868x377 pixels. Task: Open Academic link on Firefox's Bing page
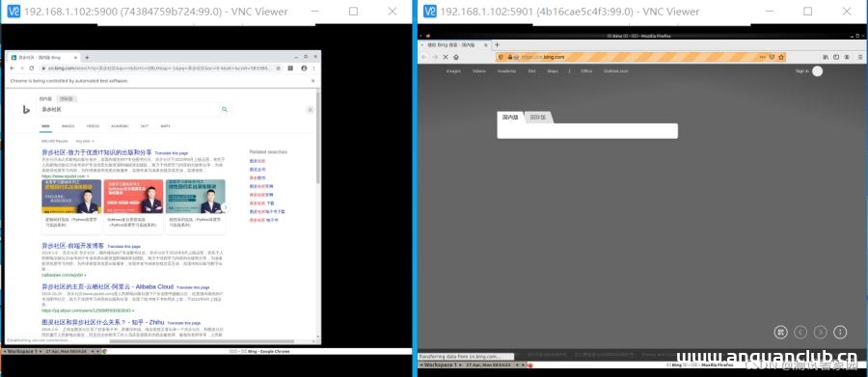coord(506,71)
